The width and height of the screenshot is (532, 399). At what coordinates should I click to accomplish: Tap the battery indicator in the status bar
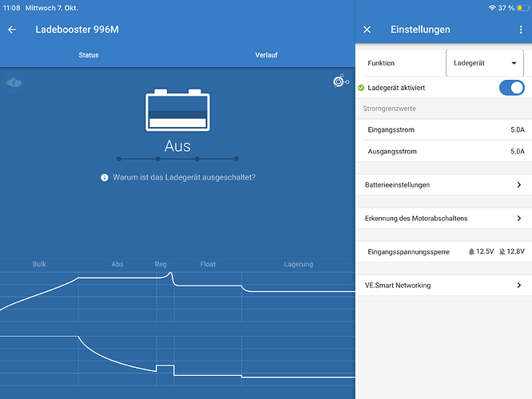(523, 8)
